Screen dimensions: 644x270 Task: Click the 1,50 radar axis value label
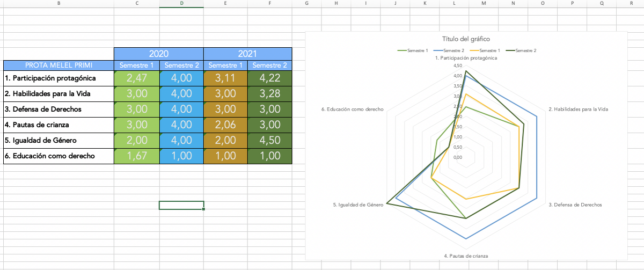click(458, 127)
